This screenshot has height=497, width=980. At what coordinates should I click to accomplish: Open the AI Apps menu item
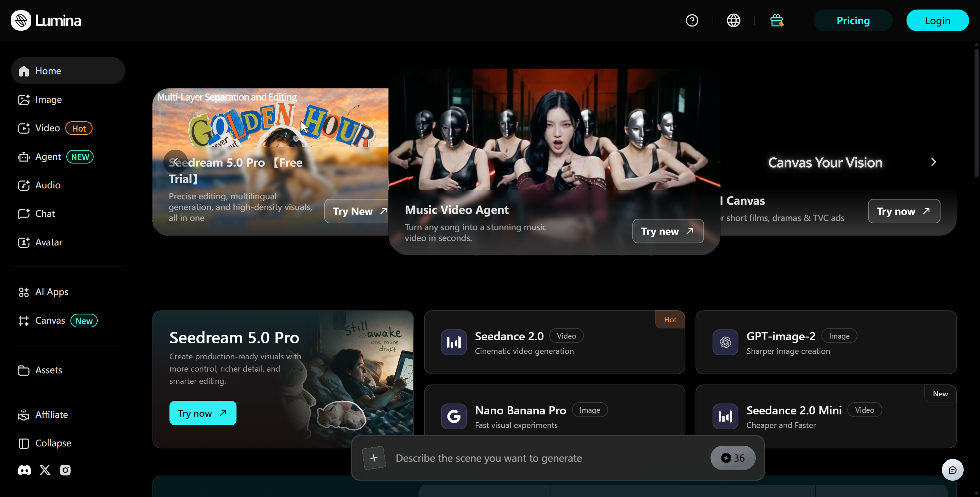coord(68,292)
